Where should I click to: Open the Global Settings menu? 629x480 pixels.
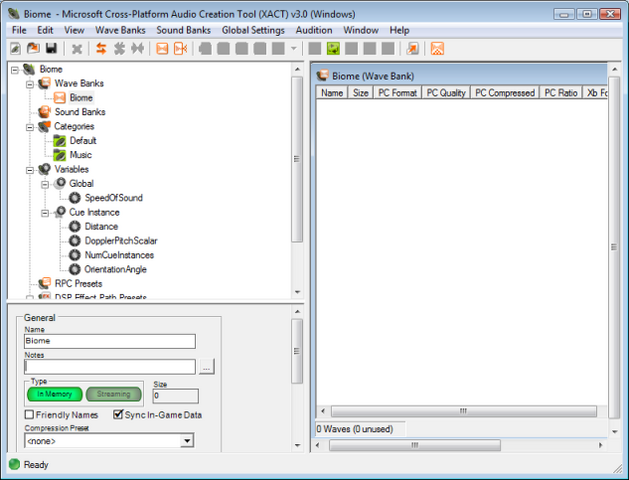(x=253, y=30)
